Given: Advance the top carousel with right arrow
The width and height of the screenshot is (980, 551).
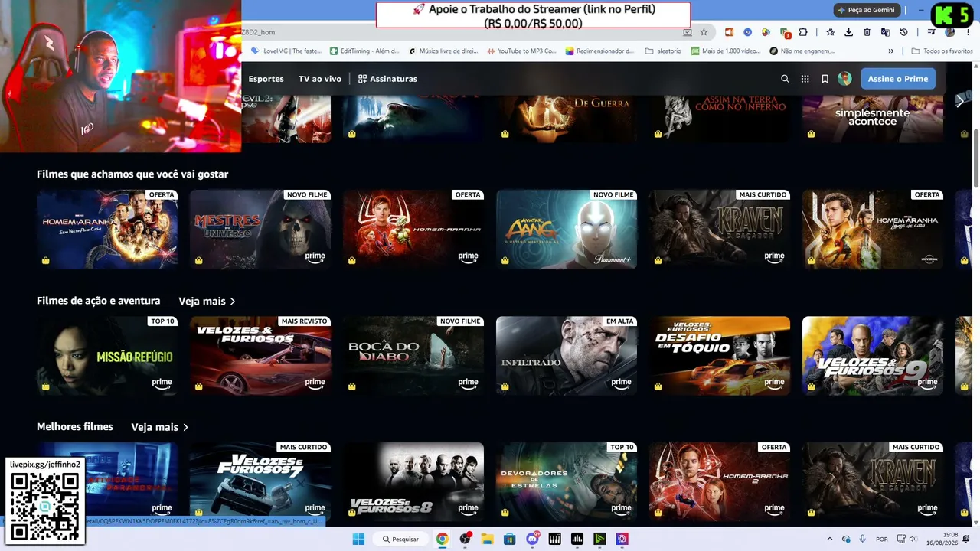Looking at the screenshot, I should [x=959, y=101].
